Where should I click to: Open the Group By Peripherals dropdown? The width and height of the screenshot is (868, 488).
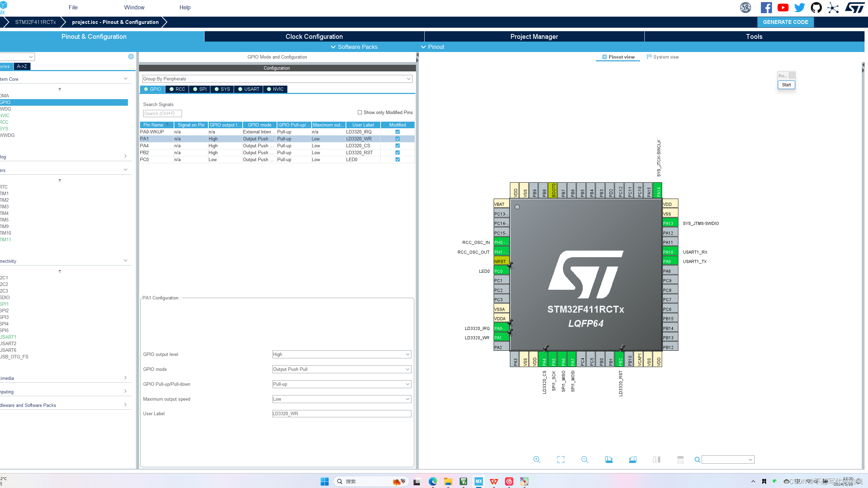point(277,79)
